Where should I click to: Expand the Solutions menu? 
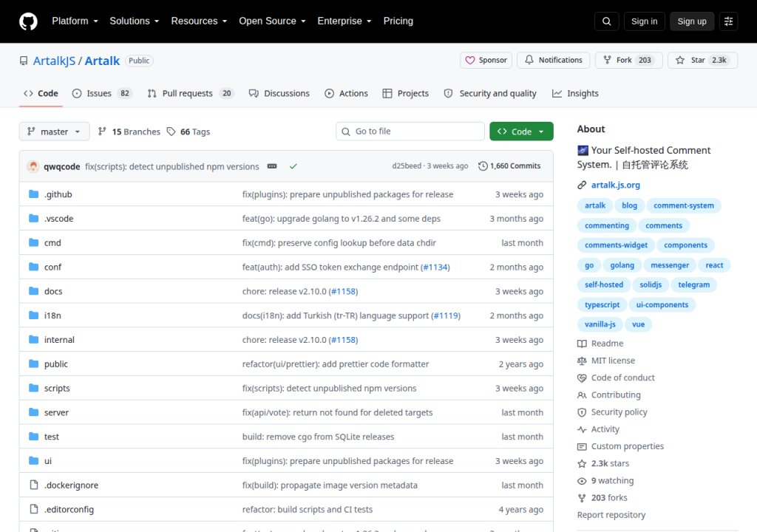click(x=135, y=21)
